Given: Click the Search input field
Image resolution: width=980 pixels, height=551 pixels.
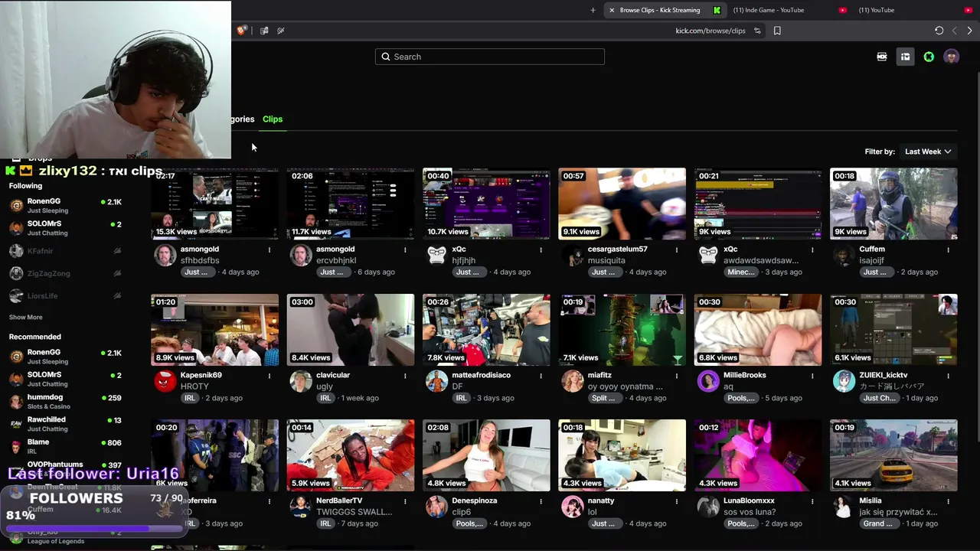Looking at the screenshot, I should 490,57.
